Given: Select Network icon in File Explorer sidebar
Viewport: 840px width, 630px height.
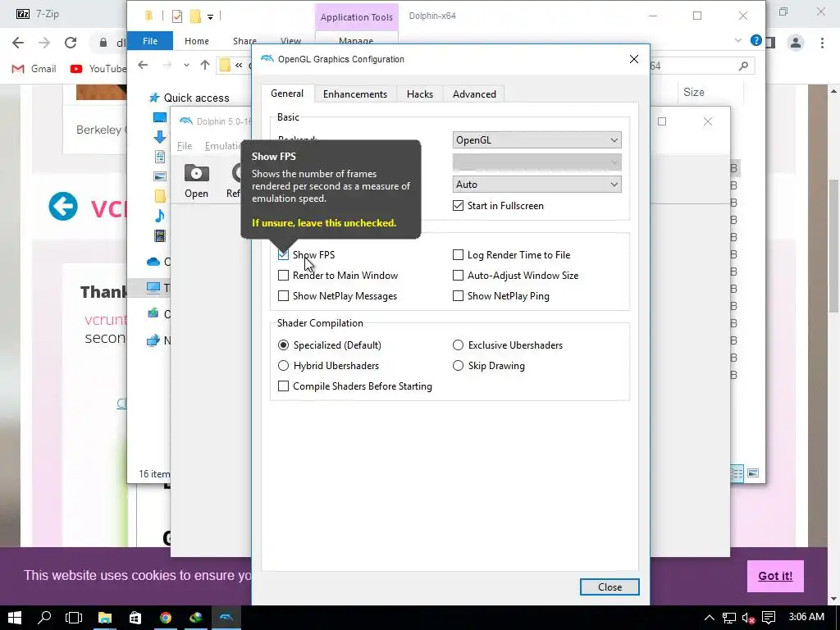Looking at the screenshot, I should click(x=153, y=340).
